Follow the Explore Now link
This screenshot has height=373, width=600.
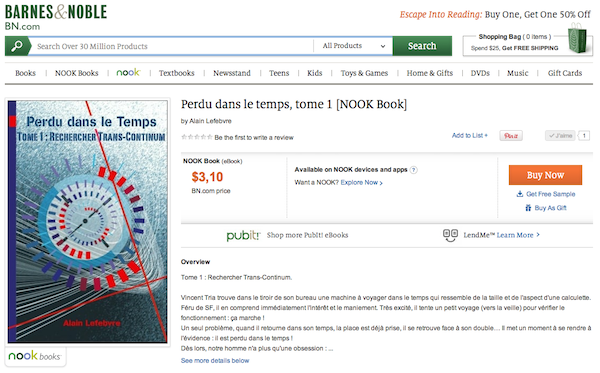click(361, 182)
